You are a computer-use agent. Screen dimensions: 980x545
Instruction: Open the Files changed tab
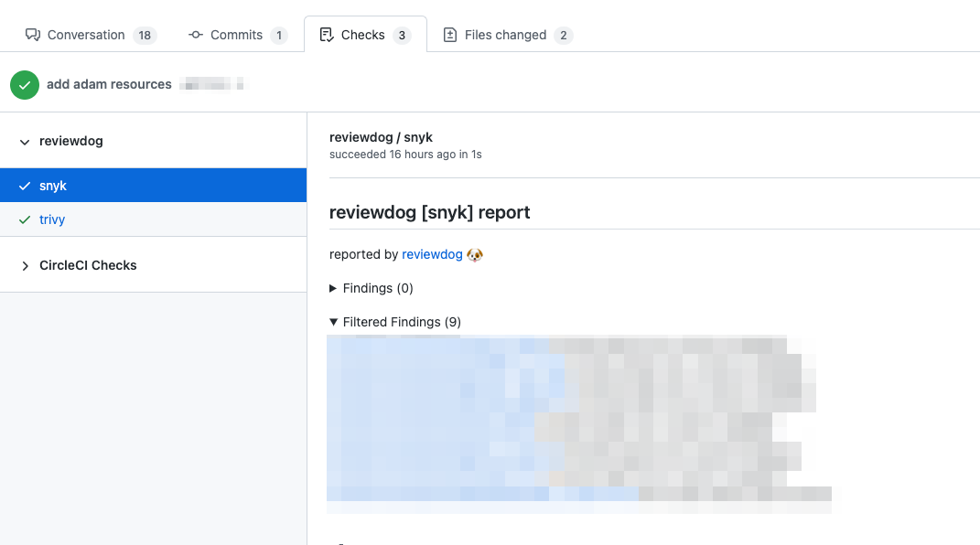[x=508, y=35]
